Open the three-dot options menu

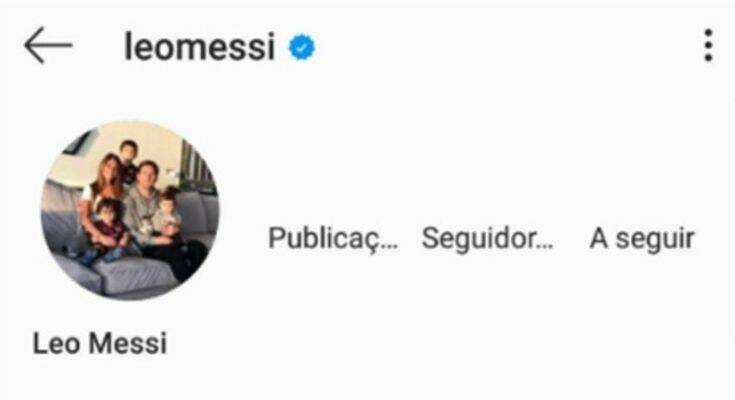(708, 45)
